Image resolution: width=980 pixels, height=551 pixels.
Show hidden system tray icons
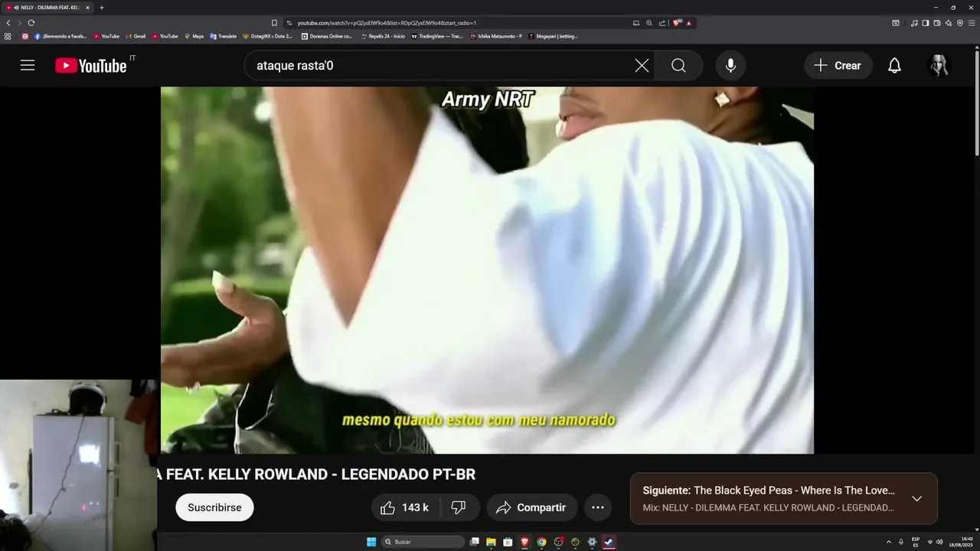889,542
